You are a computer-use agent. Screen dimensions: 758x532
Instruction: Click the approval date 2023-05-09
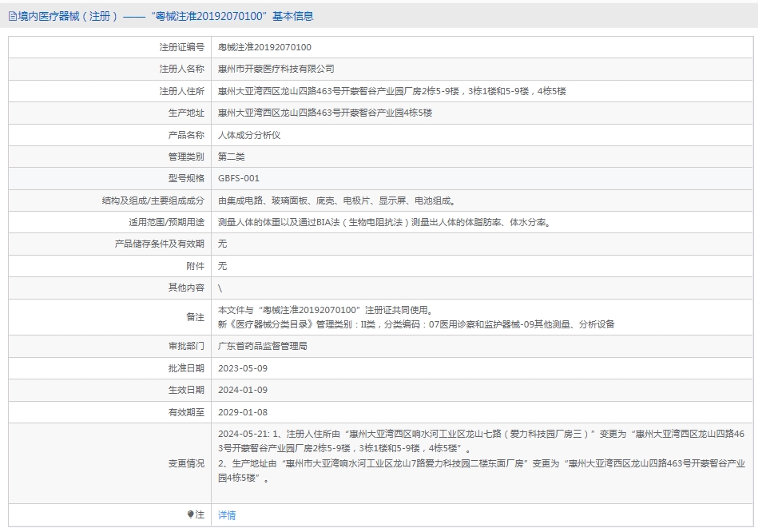[243, 368]
